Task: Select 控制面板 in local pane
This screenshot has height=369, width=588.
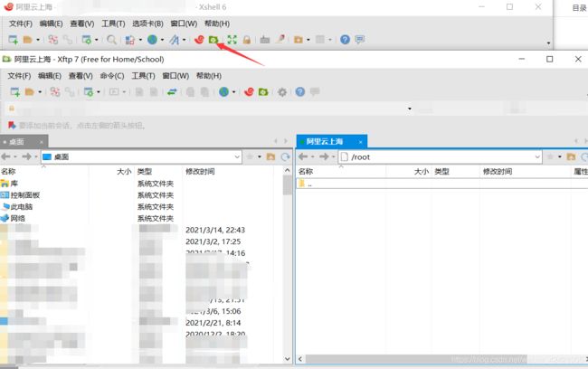Action: point(24,195)
